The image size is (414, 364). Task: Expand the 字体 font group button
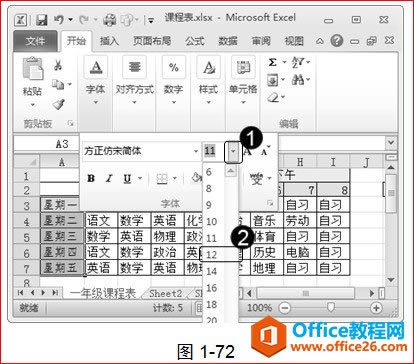(x=96, y=81)
